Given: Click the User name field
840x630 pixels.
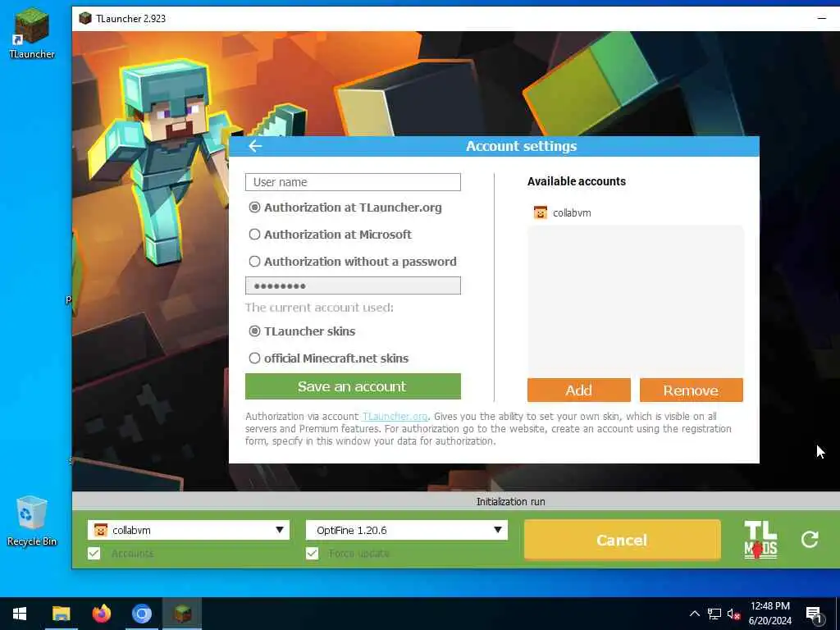Looking at the screenshot, I should (x=353, y=182).
